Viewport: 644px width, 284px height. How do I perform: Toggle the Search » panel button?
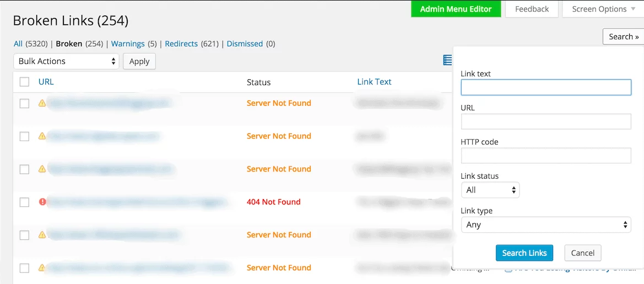tap(624, 36)
